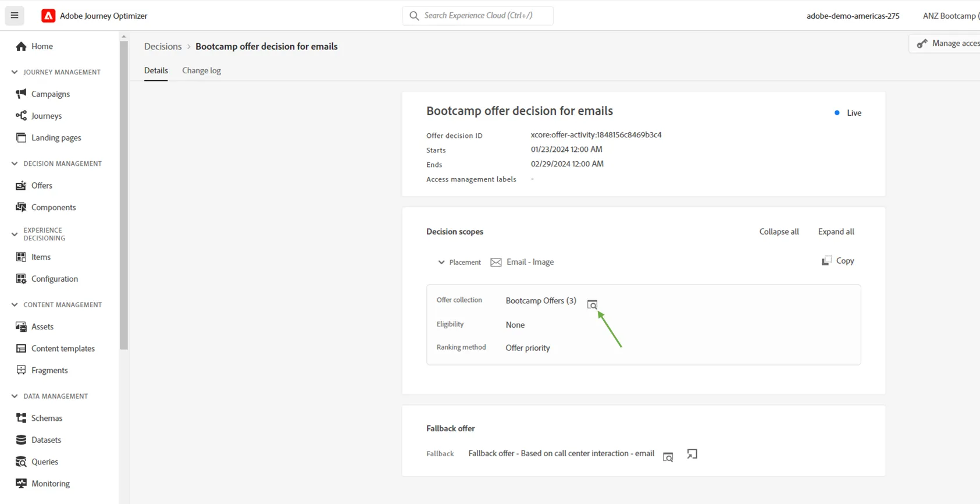
Task: Copy the decision scope
Action: tap(838, 261)
